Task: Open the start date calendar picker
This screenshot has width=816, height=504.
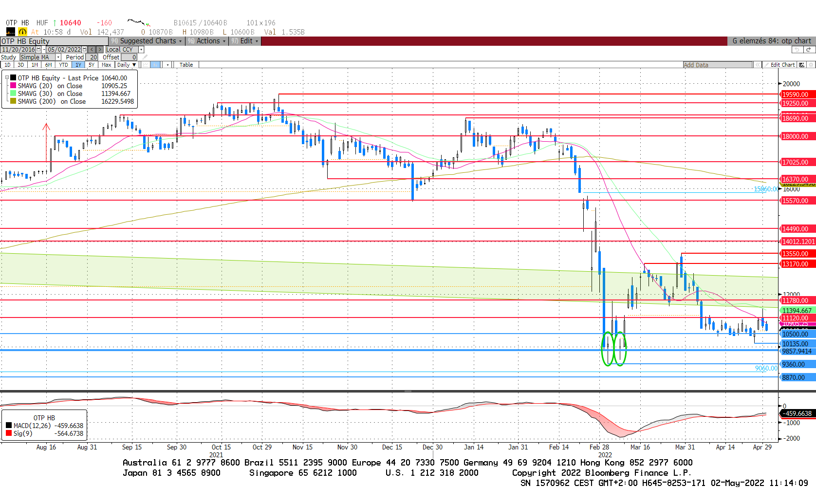Action: point(38,50)
